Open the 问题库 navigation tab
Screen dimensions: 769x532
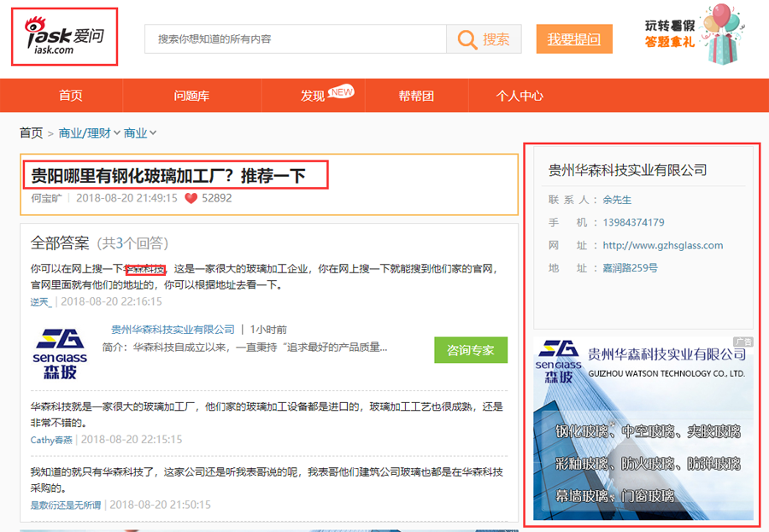coord(191,96)
